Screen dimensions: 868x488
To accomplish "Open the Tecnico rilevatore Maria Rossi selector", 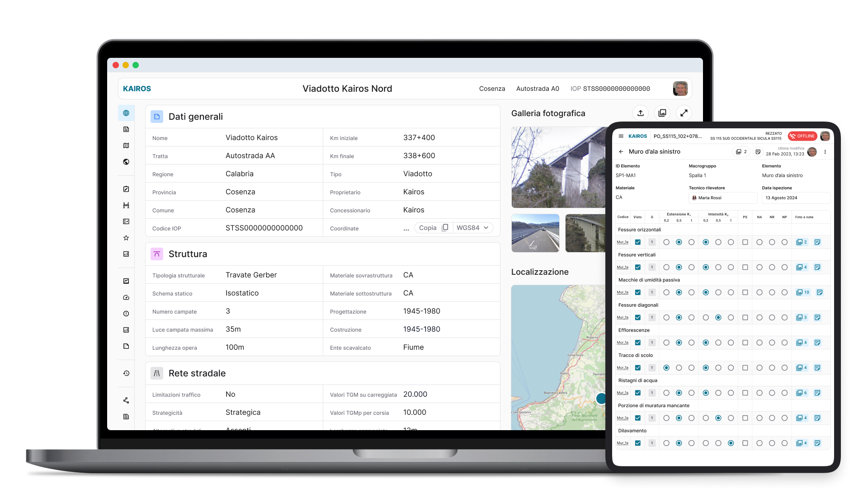I will [722, 198].
